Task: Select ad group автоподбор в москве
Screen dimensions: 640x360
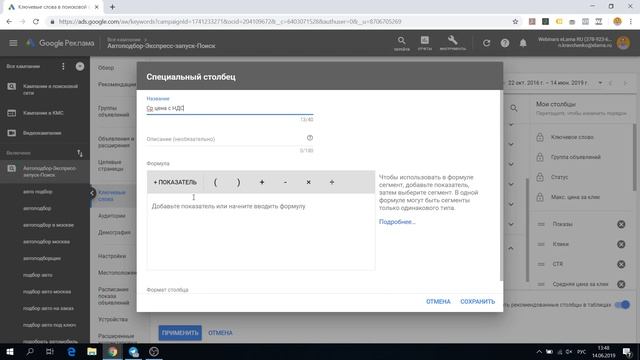Action: click(48, 225)
